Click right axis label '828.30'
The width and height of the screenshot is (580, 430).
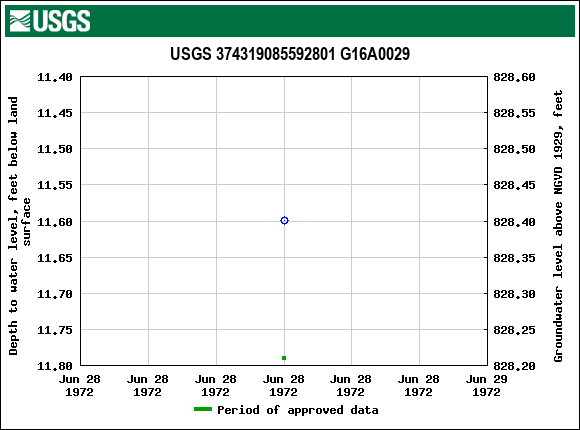[514, 294]
